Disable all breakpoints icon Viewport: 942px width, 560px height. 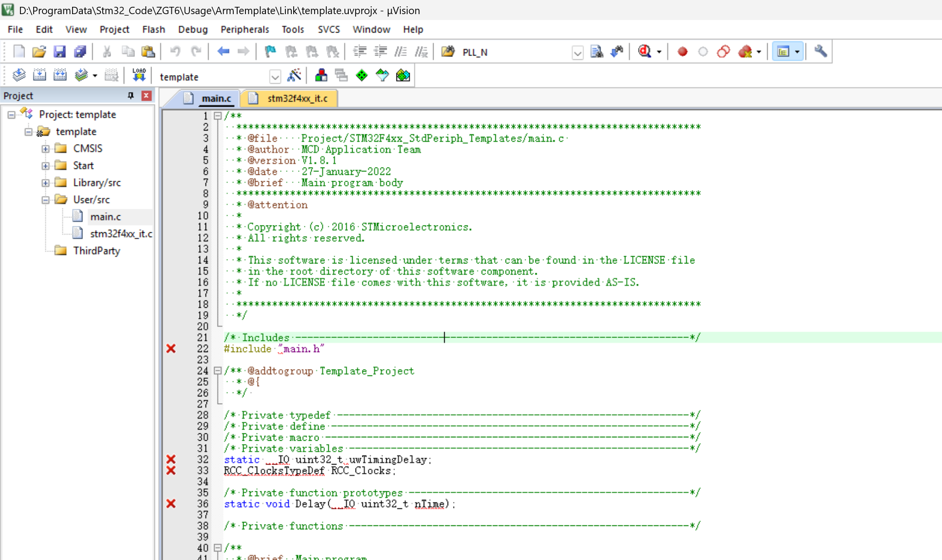[723, 52]
